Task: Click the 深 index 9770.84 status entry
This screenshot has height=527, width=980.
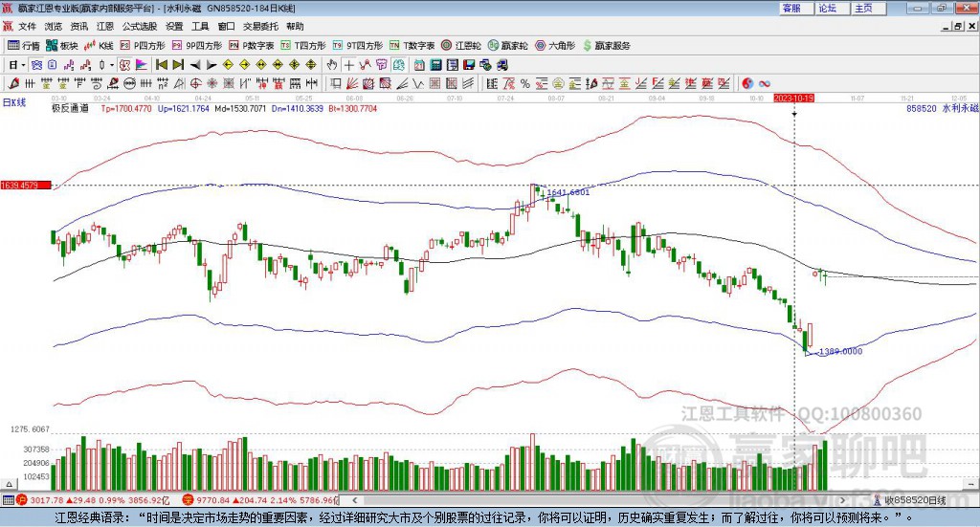Action: pyautogui.click(x=260, y=500)
